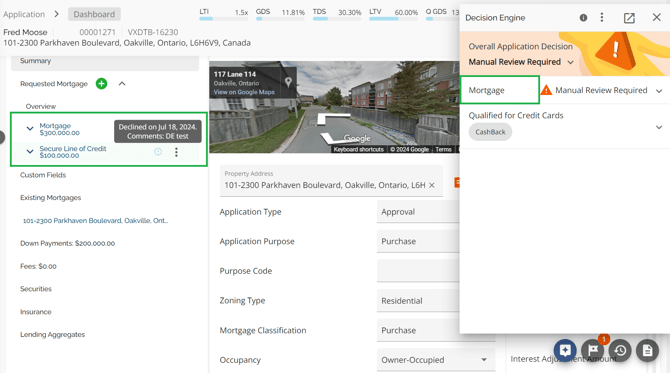The width and height of the screenshot is (670, 373).
Task: Open the Application Purpose field
Action: point(418,241)
